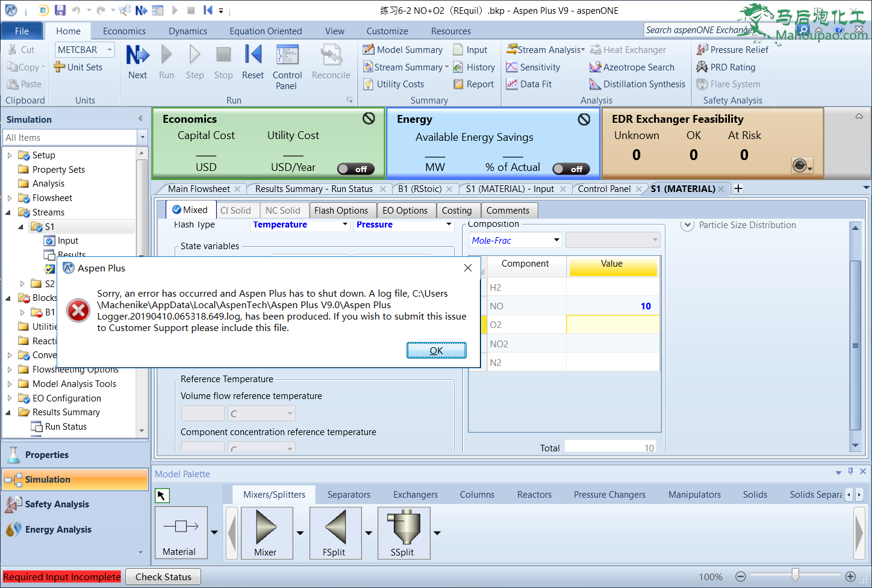The width and height of the screenshot is (872, 588).
Task: Open the Mole-Frac composition basis dropdown
Action: 556,240
